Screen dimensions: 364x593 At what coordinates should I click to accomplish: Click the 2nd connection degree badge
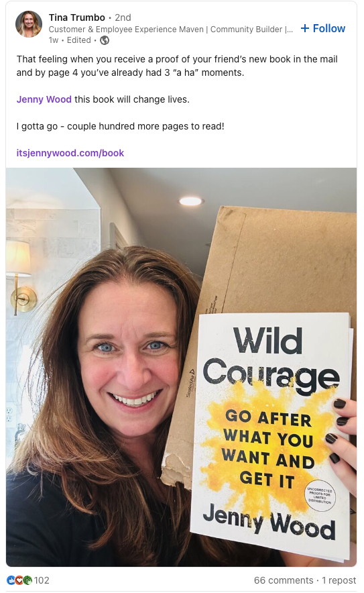click(x=123, y=17)
